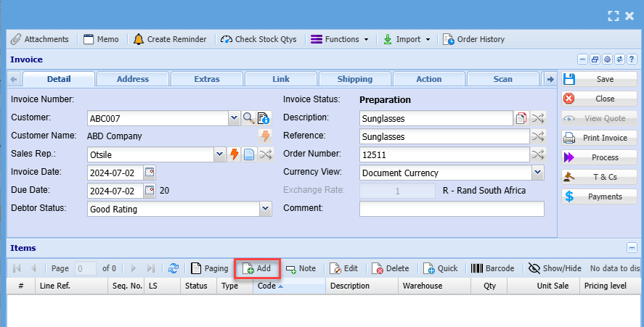Collapse the Items panel
This screenshot has height=327, width=644.
coord(632,248)
